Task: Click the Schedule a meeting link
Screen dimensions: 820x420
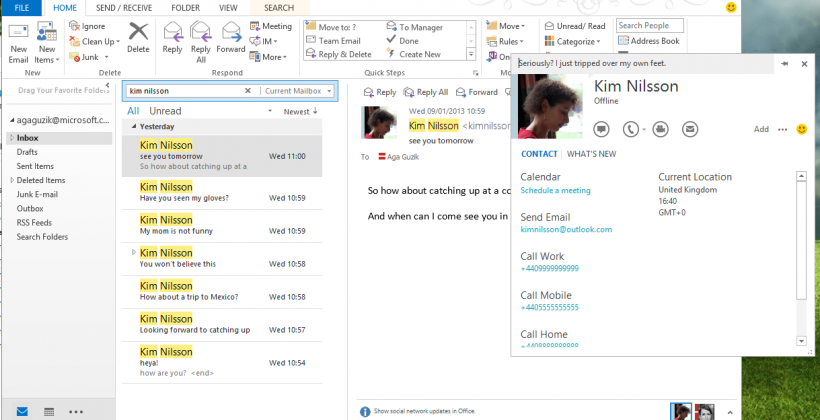Action: [x=555, y=191]
